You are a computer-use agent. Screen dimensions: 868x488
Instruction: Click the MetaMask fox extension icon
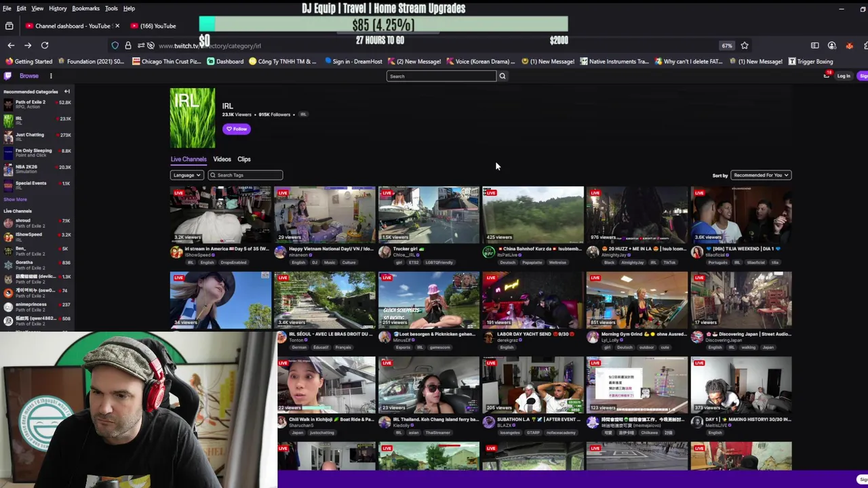[x=849, y=45]
